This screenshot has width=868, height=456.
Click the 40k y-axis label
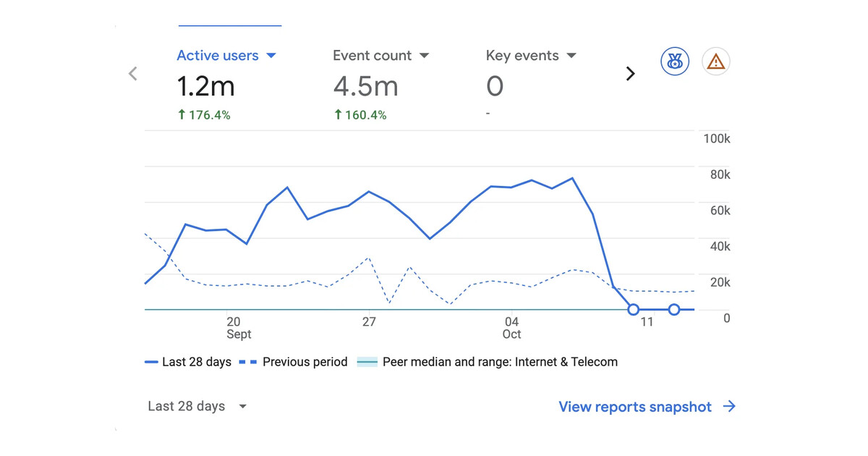[x=720, y=246]
